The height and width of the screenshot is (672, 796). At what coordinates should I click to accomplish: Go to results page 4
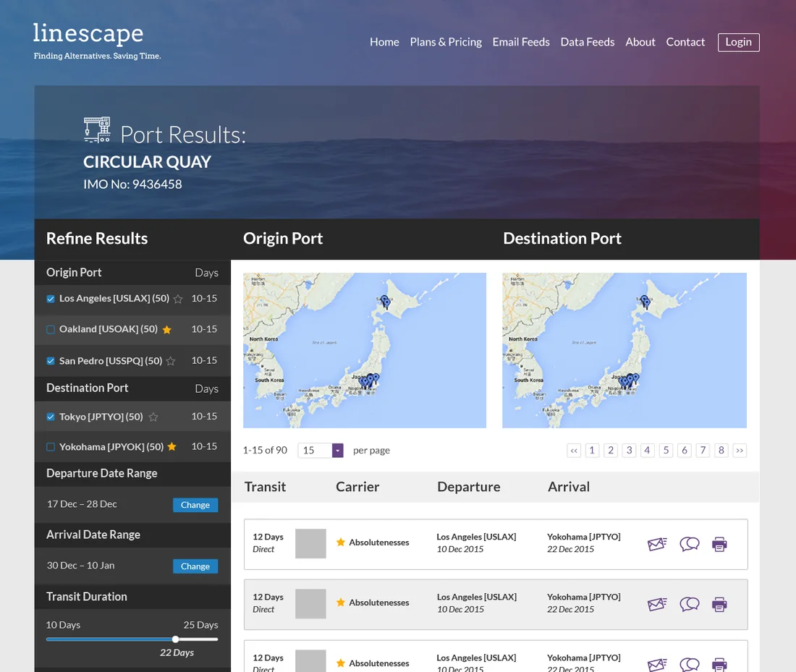(647, 450)
